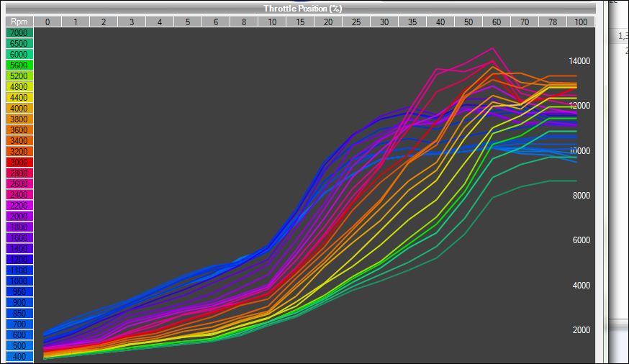Screen dimensions: 629x364
Task: Pick the 4400 Rpm yellow legend swatch
Action: [19, 98]
